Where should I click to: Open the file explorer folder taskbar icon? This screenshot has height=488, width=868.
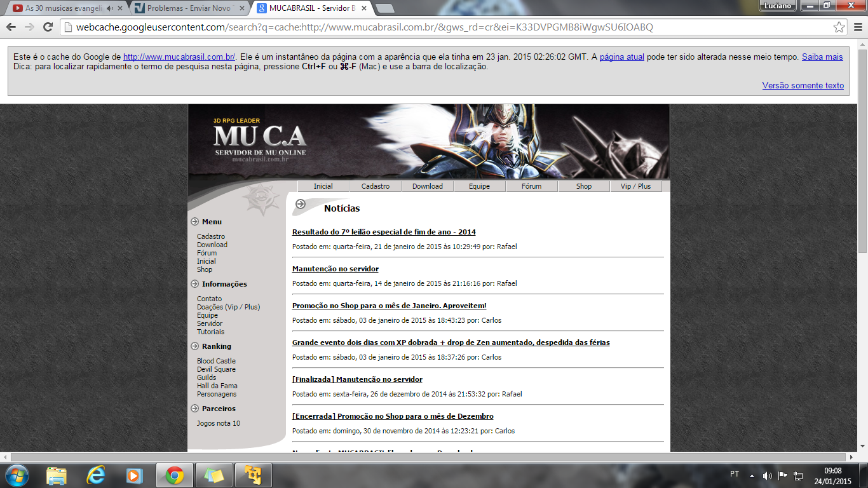point(57,475)
